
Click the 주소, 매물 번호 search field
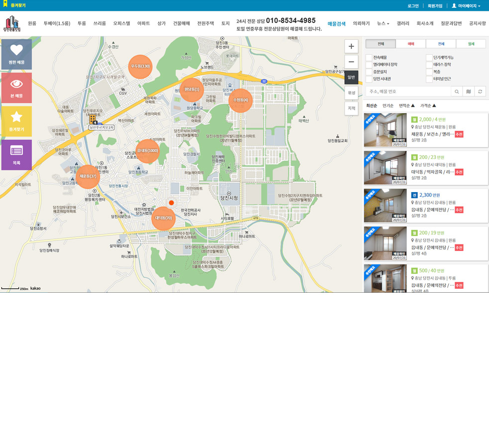coord(408,92)
